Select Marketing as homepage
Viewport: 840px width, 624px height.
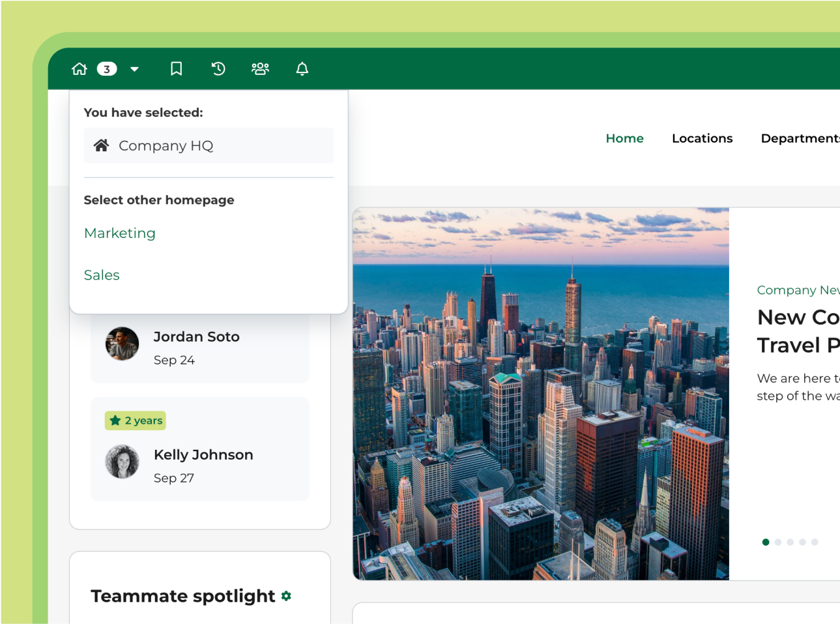pos(119,233)
